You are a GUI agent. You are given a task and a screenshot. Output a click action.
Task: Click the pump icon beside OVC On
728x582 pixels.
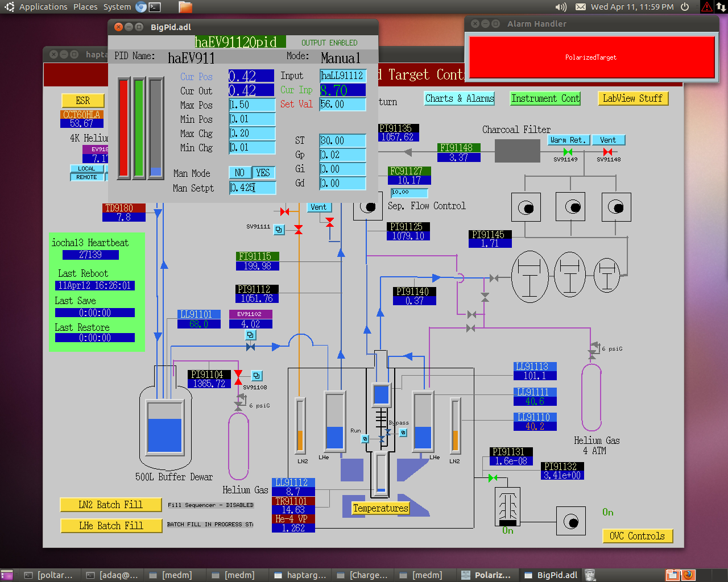tap(570, 521)
